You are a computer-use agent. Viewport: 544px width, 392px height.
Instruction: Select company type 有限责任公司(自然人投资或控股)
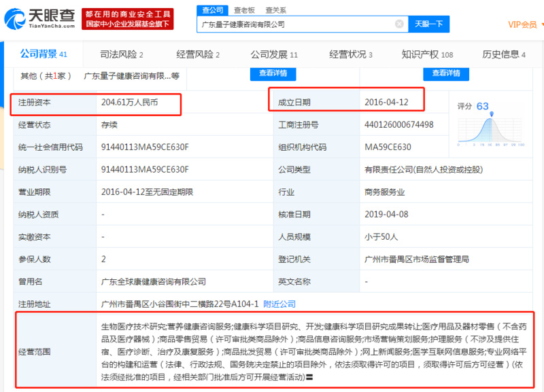tap(423, 169)
